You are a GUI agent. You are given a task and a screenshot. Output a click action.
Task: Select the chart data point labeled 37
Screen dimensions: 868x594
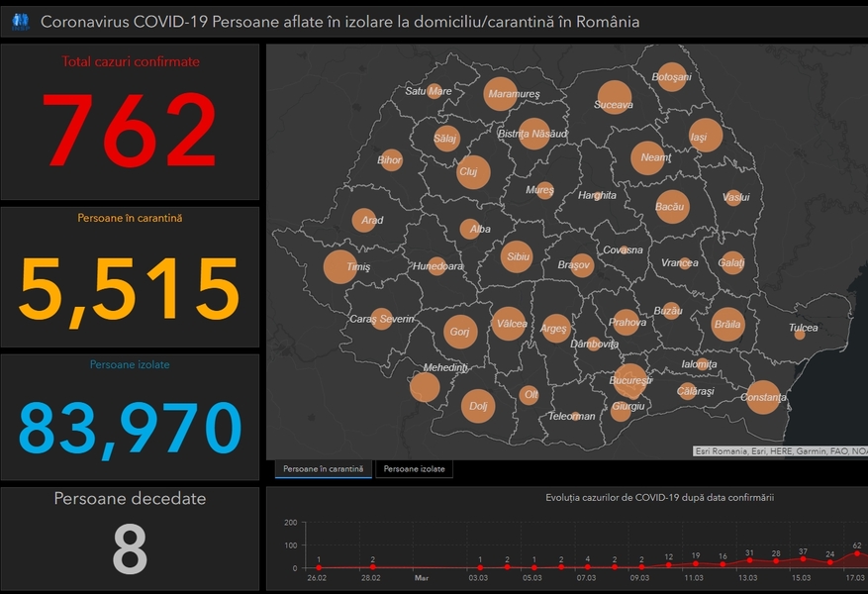803,559
